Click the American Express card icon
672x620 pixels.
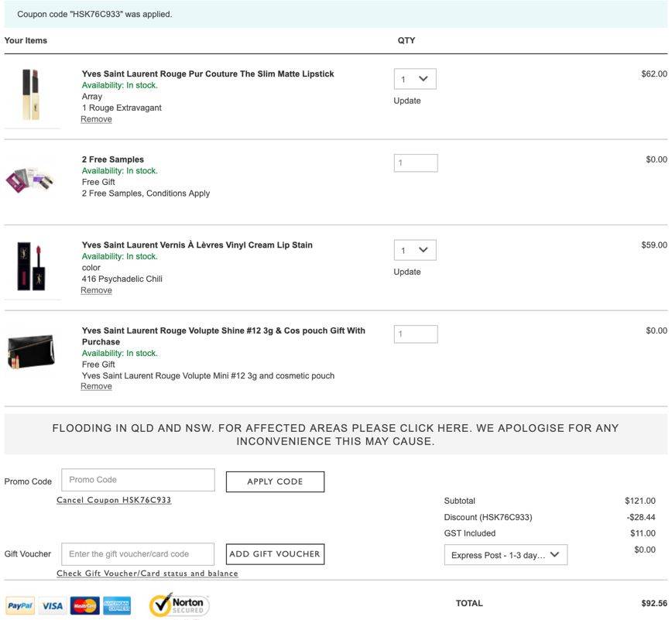coord(117,605)
